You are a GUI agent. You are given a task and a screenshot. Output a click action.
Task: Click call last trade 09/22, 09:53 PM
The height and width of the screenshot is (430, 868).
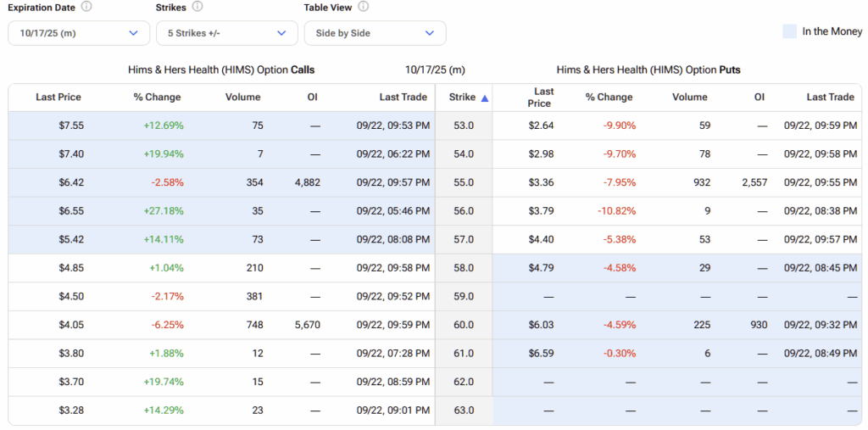tap(393, 126)
